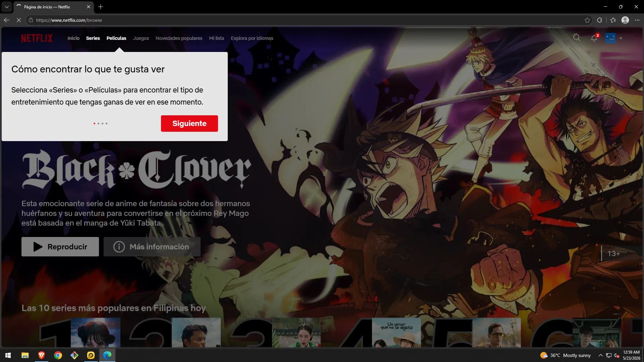The image size is (644, 362).
Task: Open the Windows Start menu
Action: pyautogui.click(x=8, y=355)
